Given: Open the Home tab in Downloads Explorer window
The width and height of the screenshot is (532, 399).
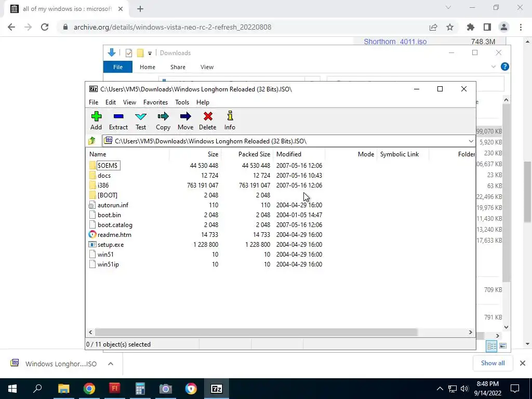Looking at the screenshot, I should [147, 67].
